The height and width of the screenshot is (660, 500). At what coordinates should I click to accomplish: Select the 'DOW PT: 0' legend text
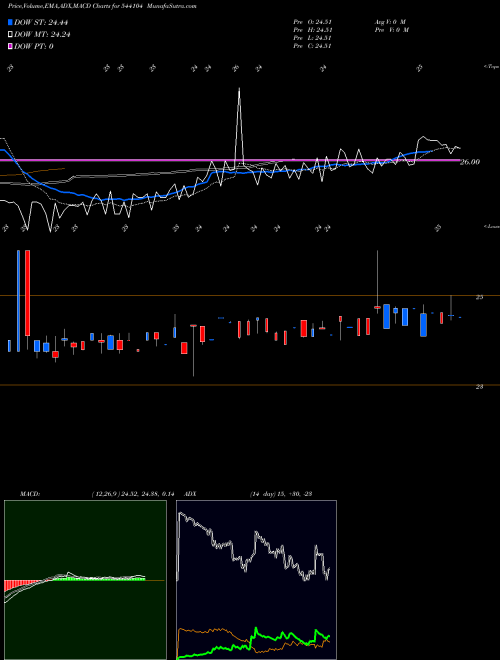tap(34, 46)
